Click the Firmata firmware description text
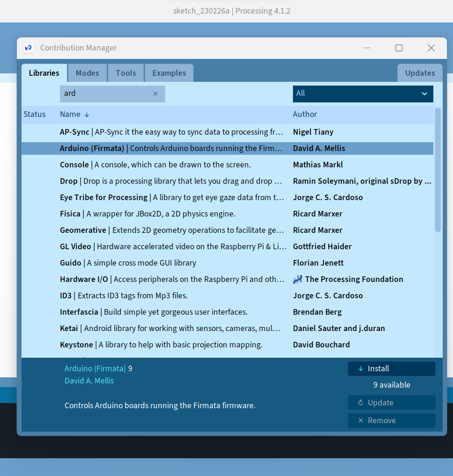Viewport: 453px width, 476px height. [160, 406]
